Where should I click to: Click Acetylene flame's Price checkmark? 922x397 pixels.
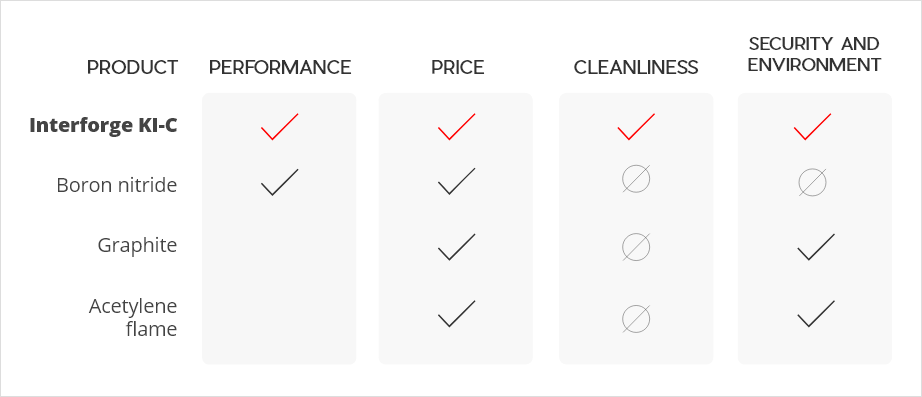tap(456, 313)
